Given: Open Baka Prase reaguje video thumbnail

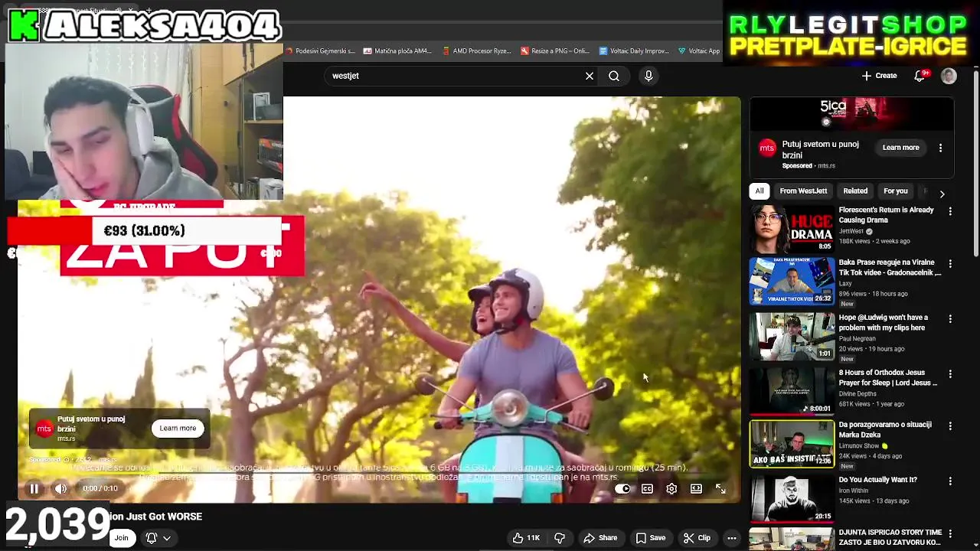Looking at the screenshot, I should pyautogui.click(x=792, y=281).
